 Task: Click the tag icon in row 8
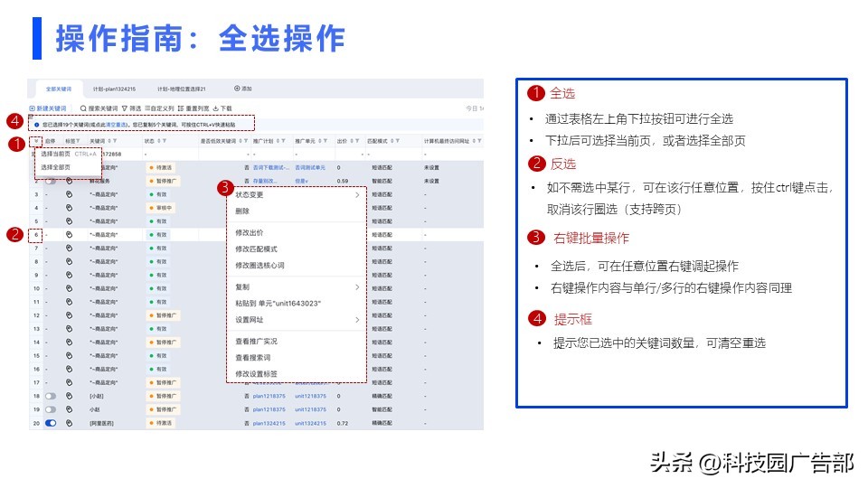pos(70,261)
